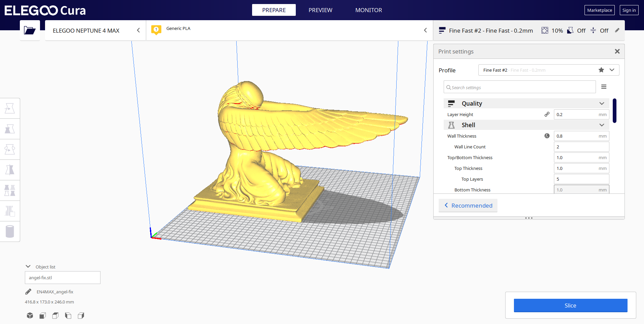Edit the Bottom Thickness field

(x=581, y=189)
